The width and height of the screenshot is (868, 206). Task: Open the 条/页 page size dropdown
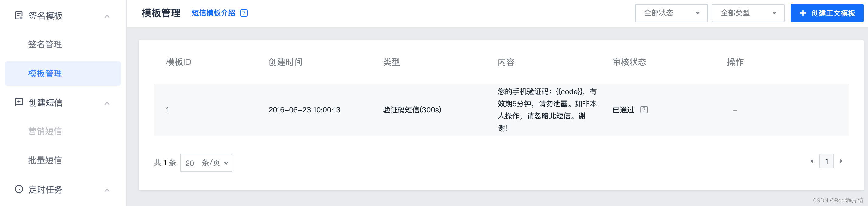click(206, 163)
